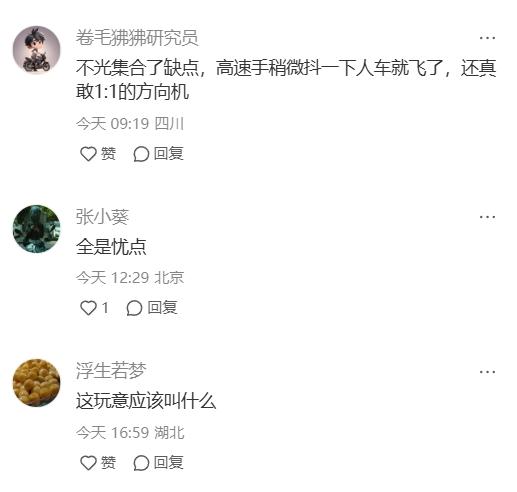
Task: Open three-dot menu on 张小葵's comment
Action: click(487, 217)
